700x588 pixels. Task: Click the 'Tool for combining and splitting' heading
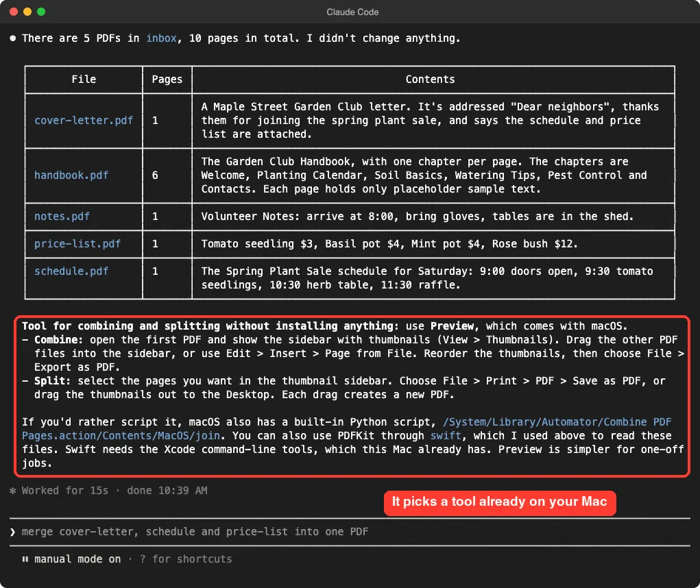click(210, 326)
